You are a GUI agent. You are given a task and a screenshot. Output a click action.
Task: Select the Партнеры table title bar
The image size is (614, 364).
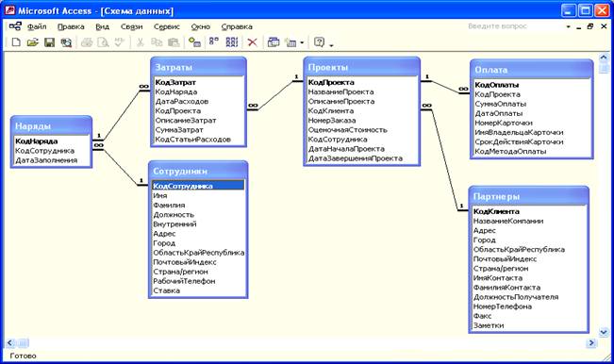[x=528, y=196]
